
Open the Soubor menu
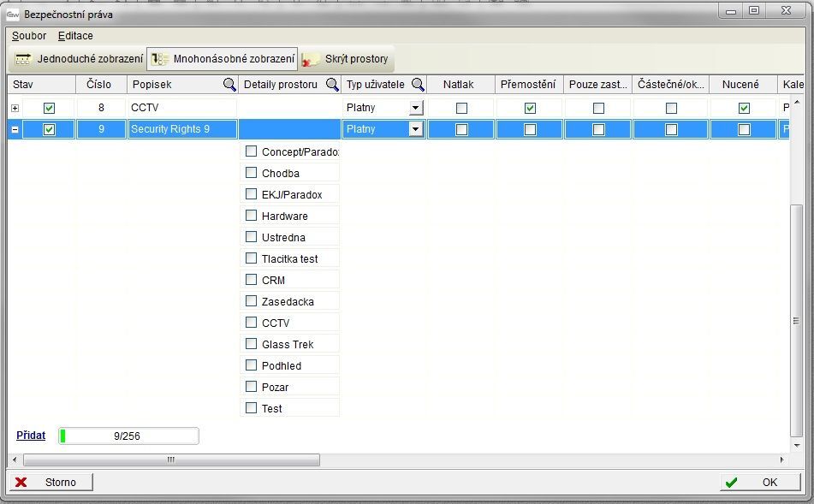tap(29, 36)
